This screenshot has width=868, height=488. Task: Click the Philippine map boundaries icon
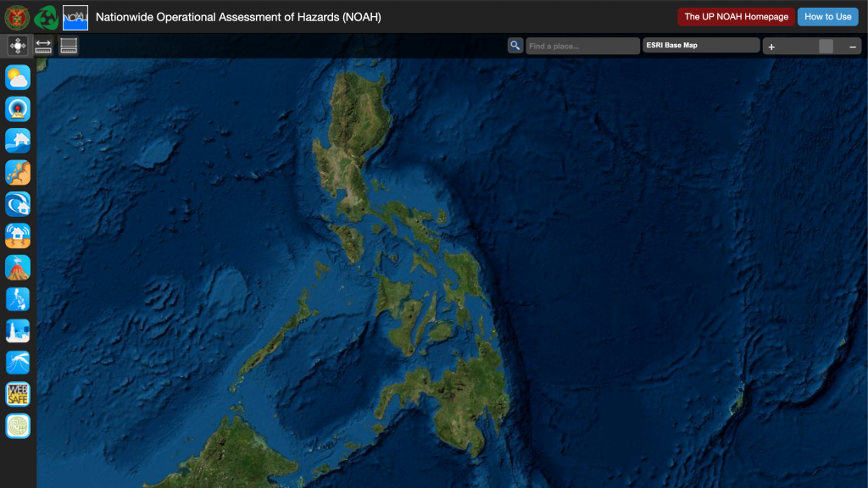click(18, 299)
